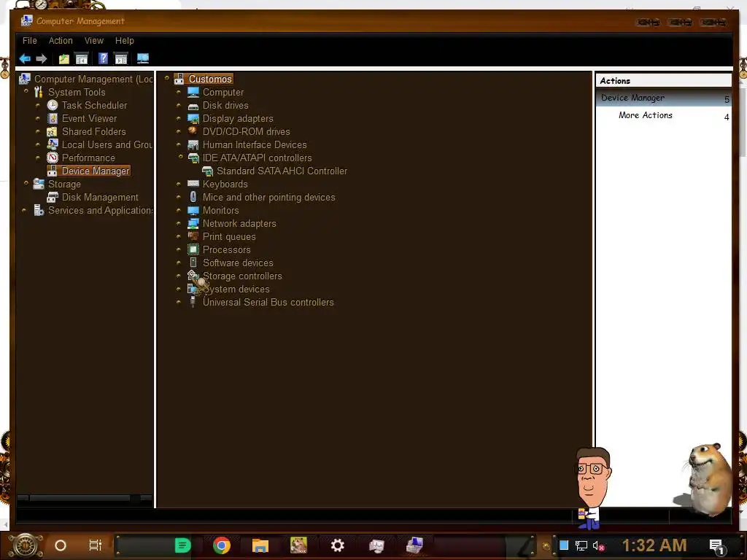This screenshot has height=560, width=747.
Task: Open File Explorer from the taskbar
Action: [x=260, y=545]
